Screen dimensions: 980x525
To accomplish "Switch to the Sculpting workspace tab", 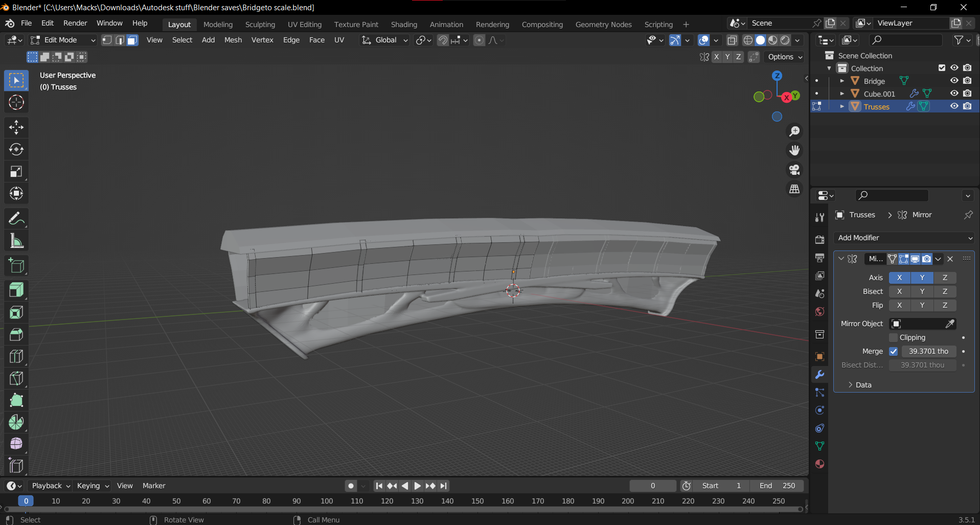I will [x=260, y=24].
